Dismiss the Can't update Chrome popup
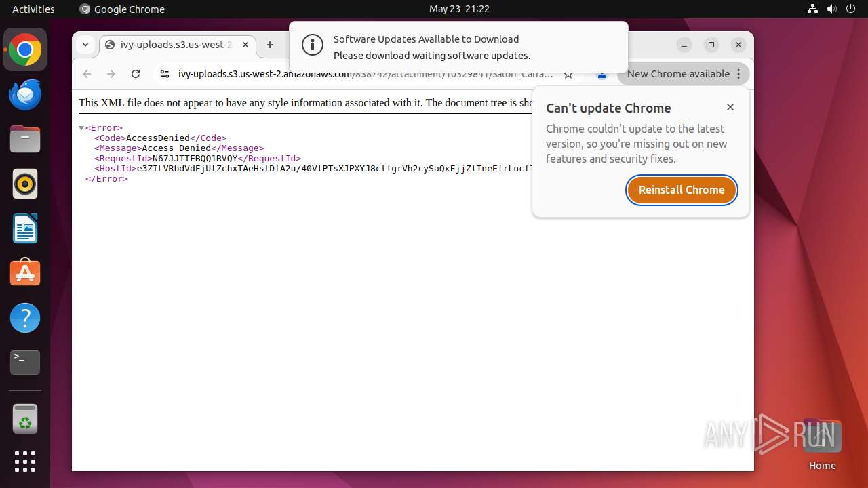The width and height of the screenshot is (868, 488). (730, 107)
